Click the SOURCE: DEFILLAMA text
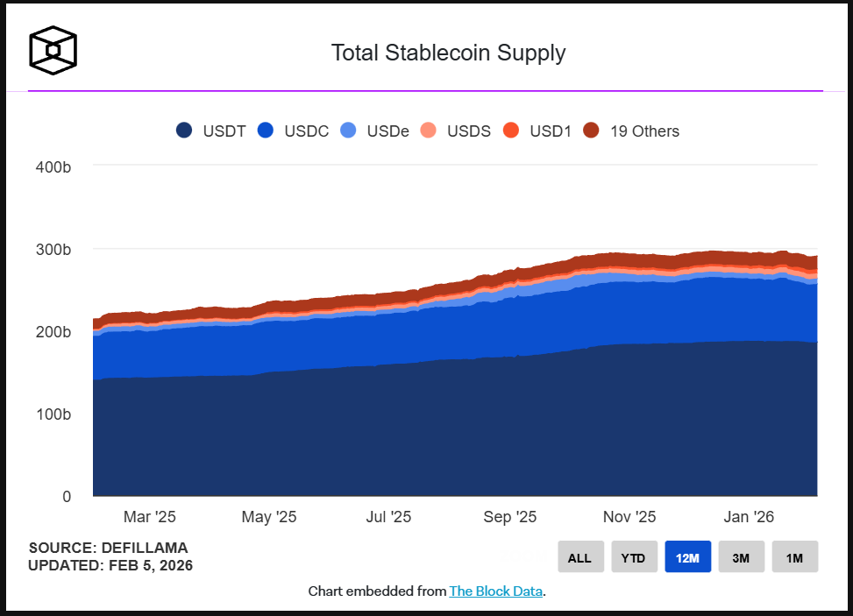Viewport: 853px width, 616px height. point(108,548)
